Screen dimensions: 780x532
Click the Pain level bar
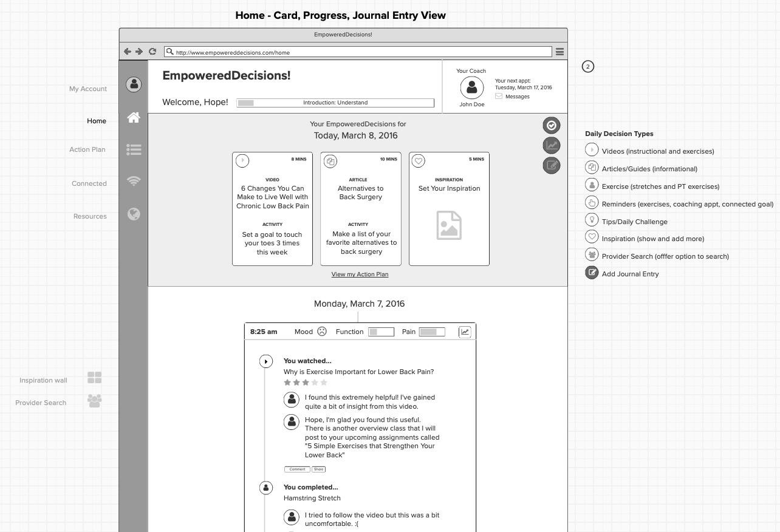coord(431,332)
